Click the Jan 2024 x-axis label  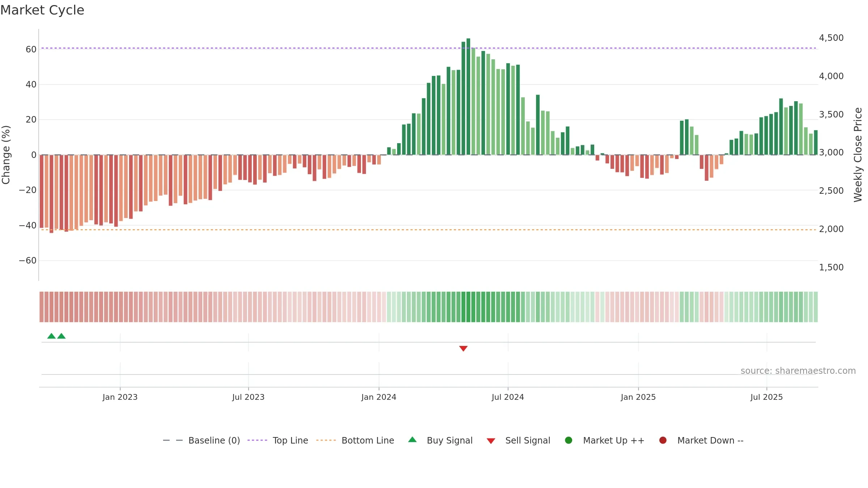[379, 397]
